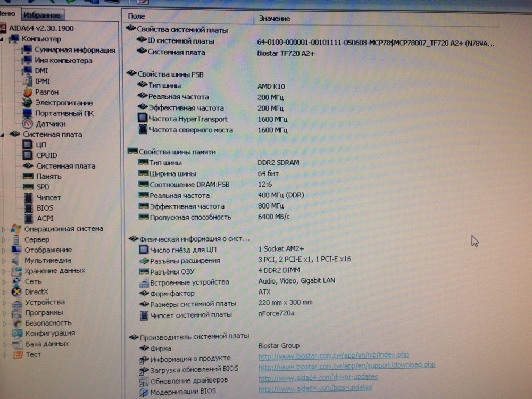This screenshot has height=399, width=532.
Task: Open the BIOS chip icon
Action: 29,207
